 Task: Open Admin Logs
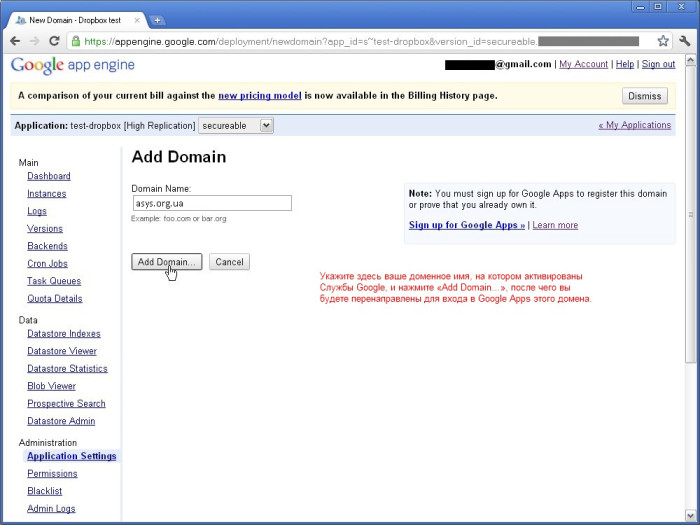tap(51, 508)
